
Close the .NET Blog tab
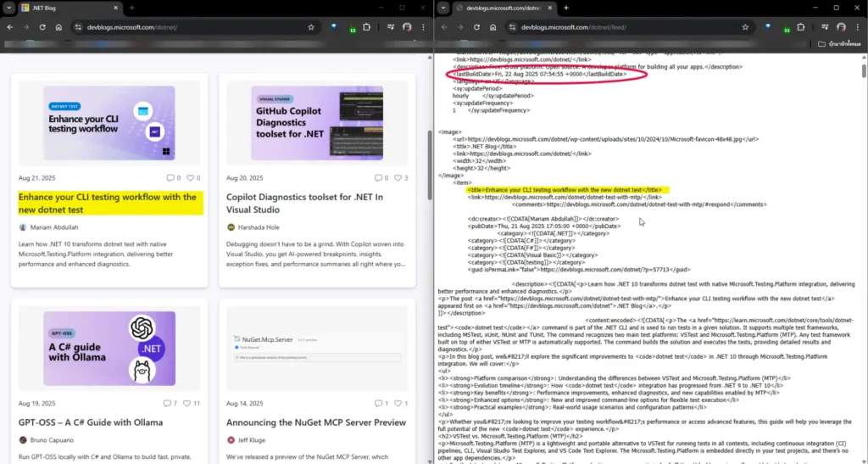(115, 8)
